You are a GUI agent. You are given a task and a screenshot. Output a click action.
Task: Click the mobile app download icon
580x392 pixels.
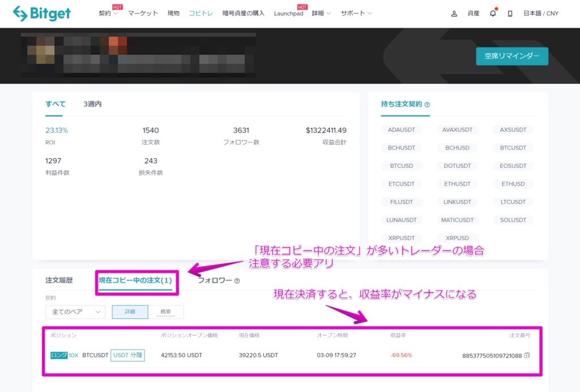[510, 14]
